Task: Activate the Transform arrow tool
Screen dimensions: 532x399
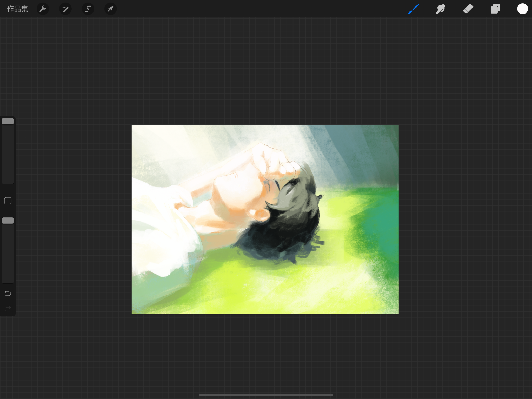Action: (x=110, y=9)
